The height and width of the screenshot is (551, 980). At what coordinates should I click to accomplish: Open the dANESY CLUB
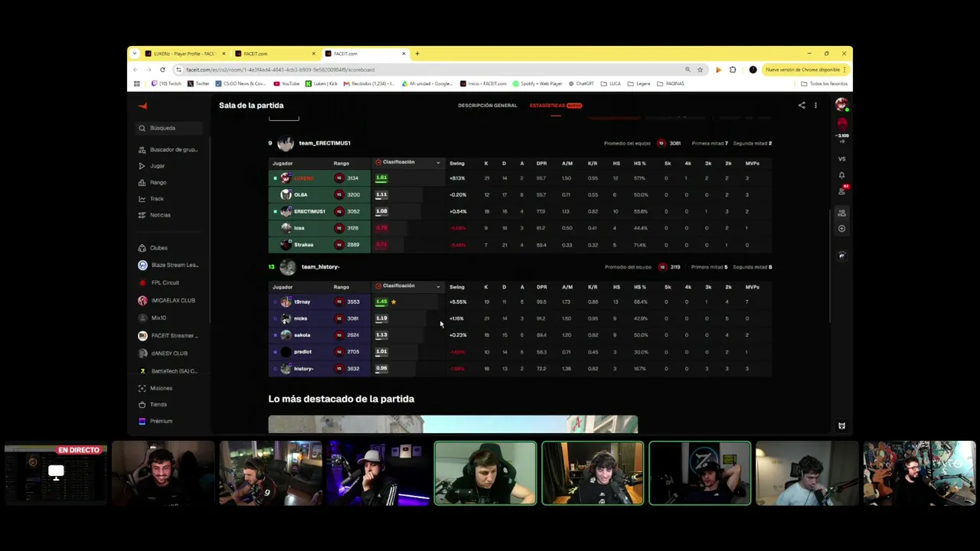[163, 353]
